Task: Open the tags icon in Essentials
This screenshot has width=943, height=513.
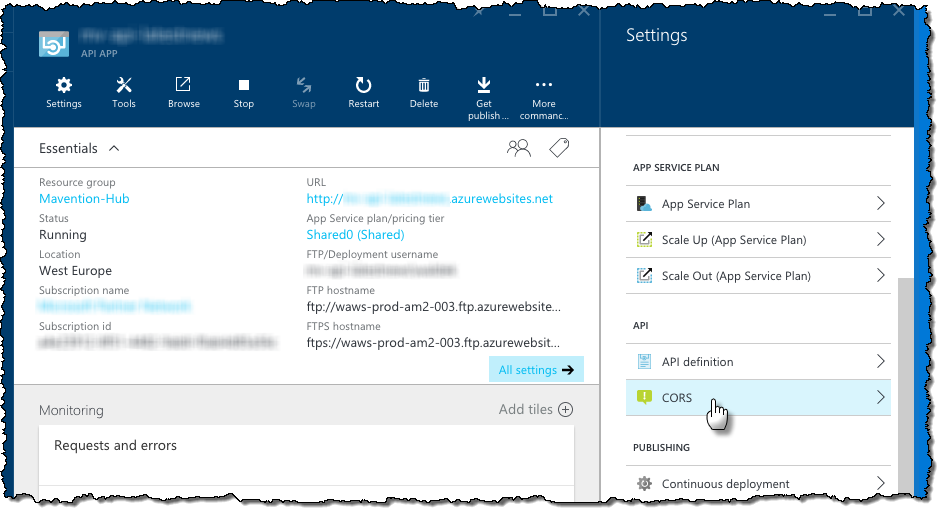Action: click(559, 148)
